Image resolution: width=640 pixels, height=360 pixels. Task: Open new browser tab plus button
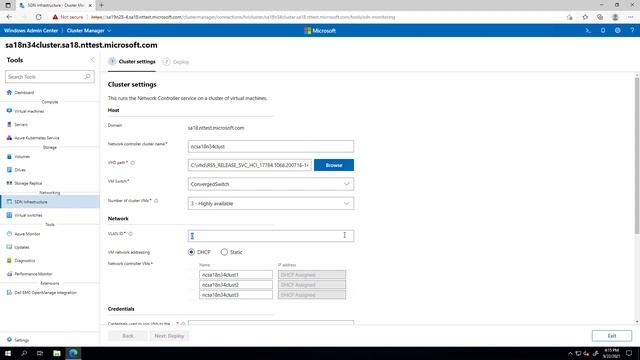click(101, 5)
